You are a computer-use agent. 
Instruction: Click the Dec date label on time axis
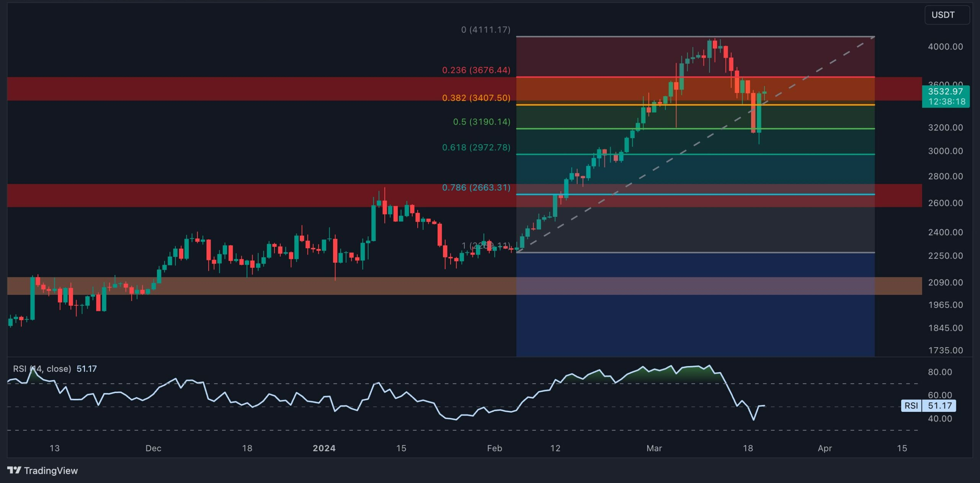(153, 448)
